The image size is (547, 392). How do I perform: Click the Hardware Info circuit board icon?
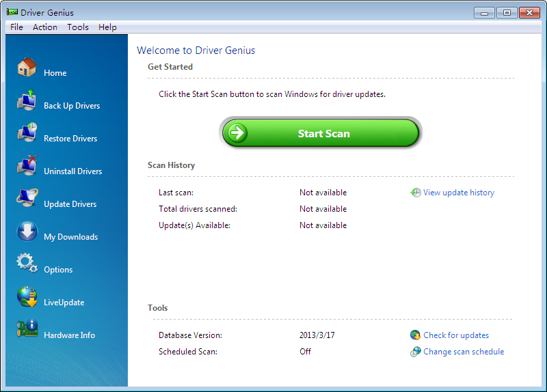27,328
